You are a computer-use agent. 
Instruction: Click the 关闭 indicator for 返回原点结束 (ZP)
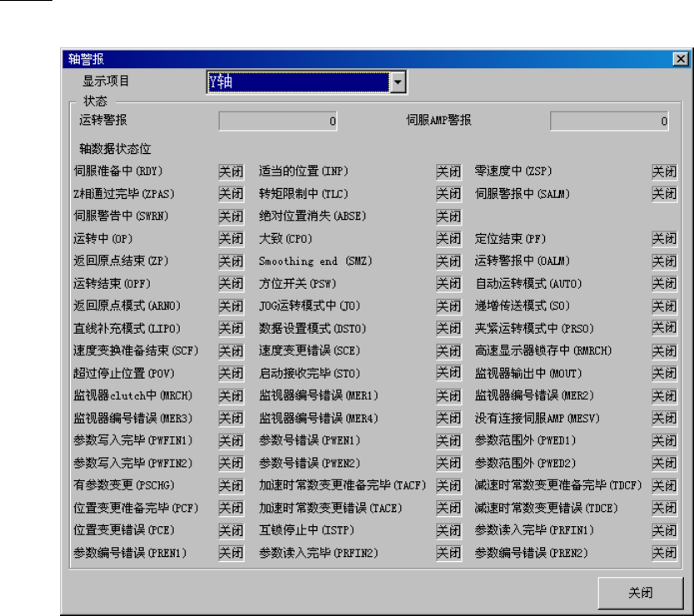click(x=231, y=261)
